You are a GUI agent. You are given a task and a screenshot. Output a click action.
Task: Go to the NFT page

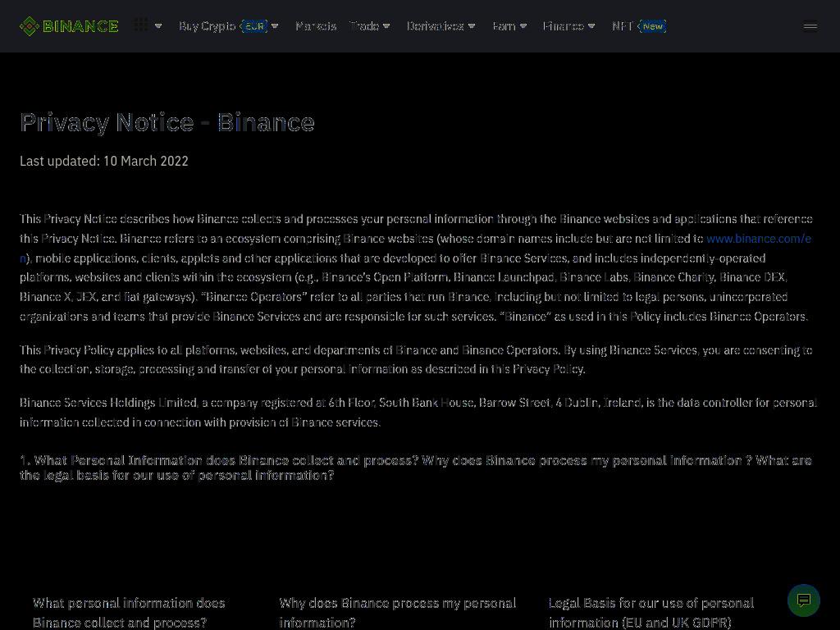tap(623, 26)
